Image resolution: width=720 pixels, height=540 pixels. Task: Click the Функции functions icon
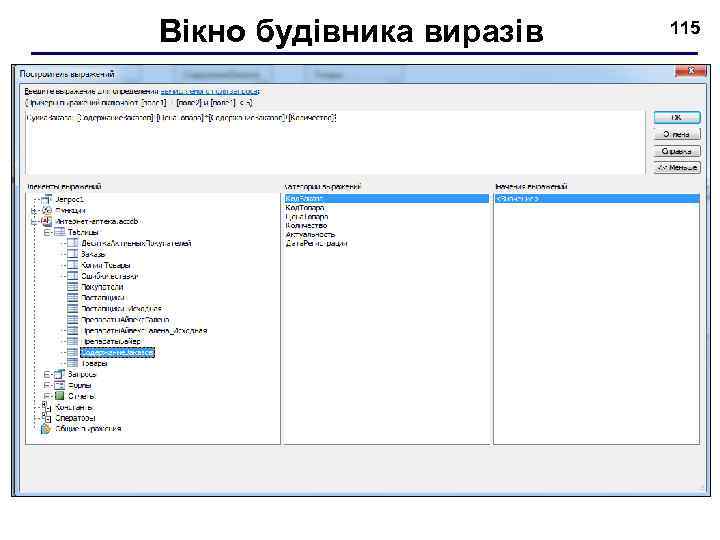pos(46,211)
